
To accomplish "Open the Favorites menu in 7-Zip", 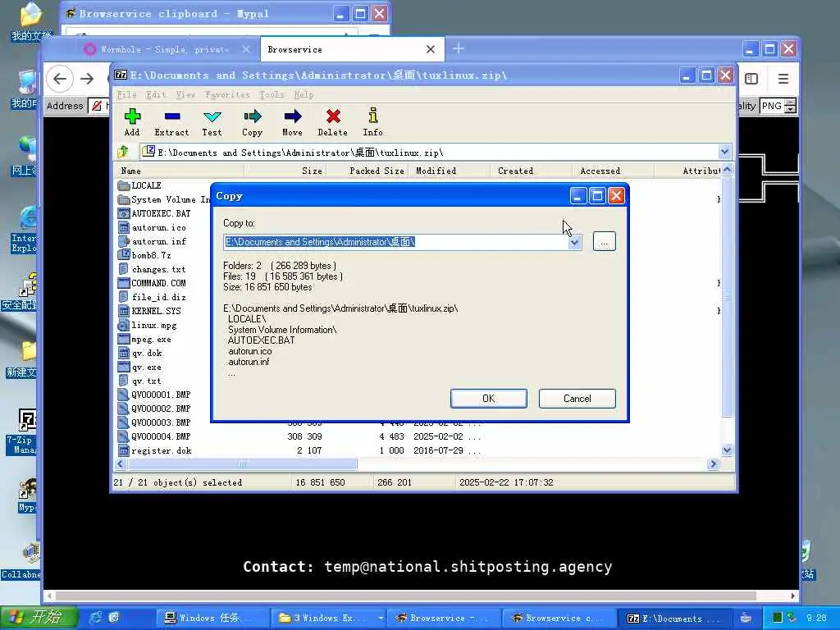I will (227, 95).
